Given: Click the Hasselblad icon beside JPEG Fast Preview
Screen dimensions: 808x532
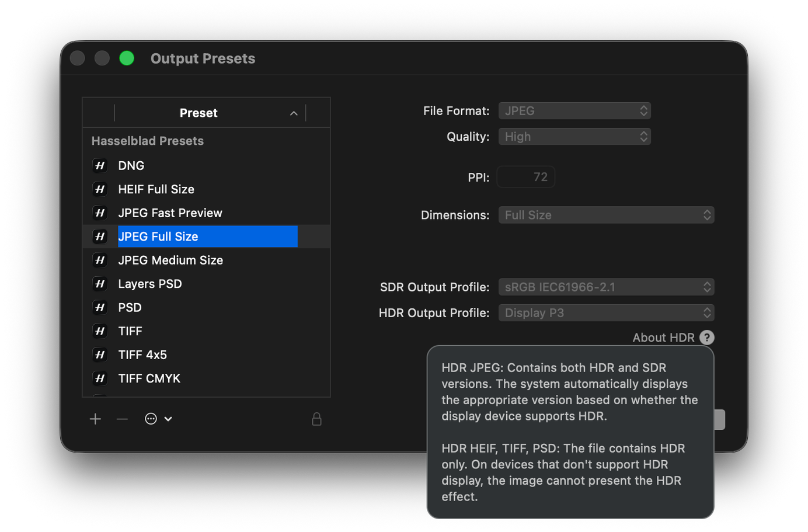Looking at the screenshot, I should pos(100,213).
